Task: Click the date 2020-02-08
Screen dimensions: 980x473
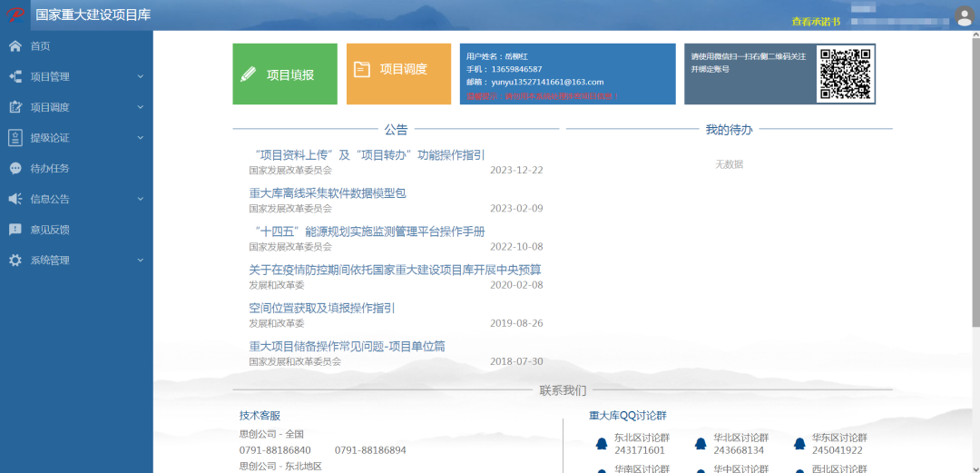Action: coord(517,285)
